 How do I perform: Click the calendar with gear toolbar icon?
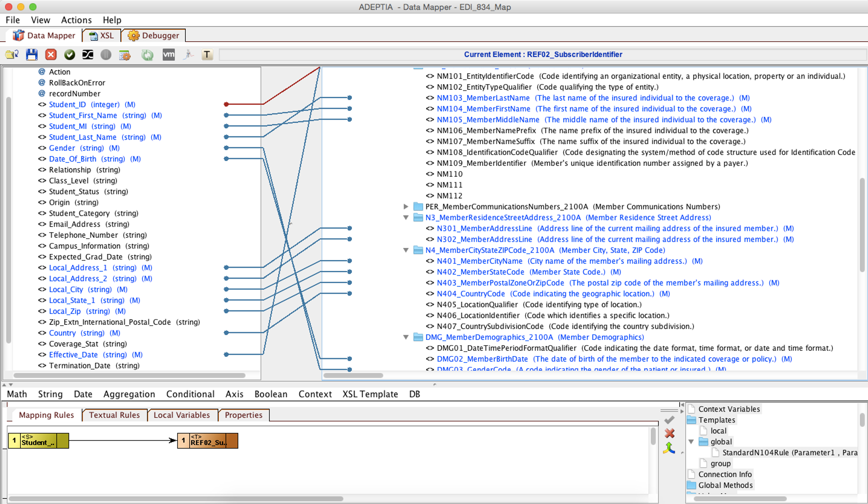point(125,55)
